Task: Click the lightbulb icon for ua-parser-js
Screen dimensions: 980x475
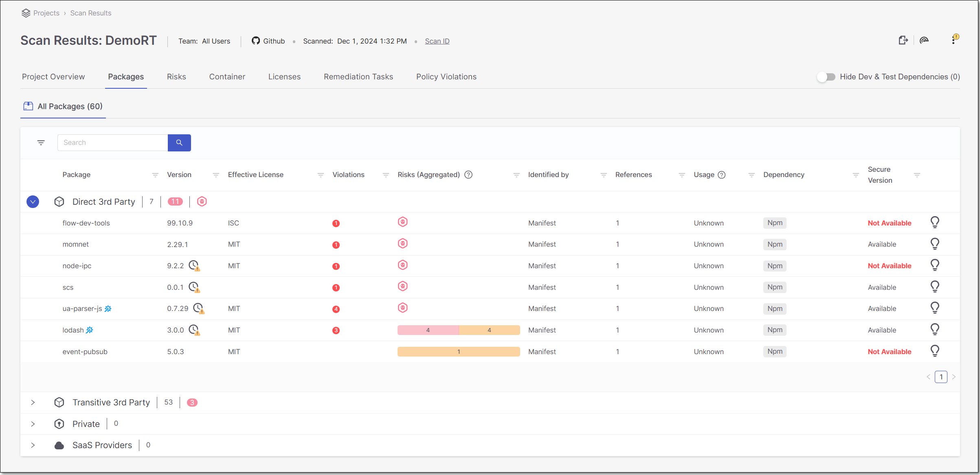Action: [935, 308]
